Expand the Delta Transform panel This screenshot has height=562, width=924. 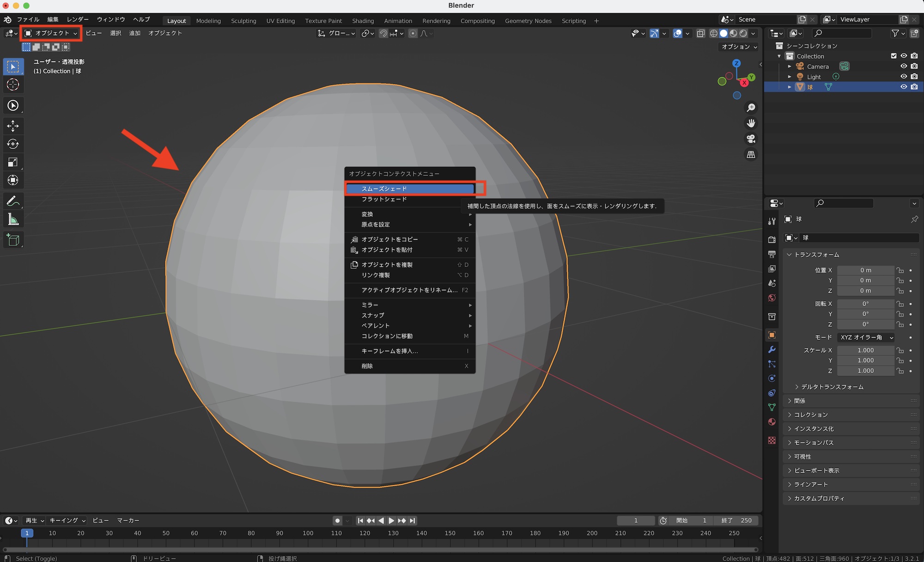(x=832, y=387)
